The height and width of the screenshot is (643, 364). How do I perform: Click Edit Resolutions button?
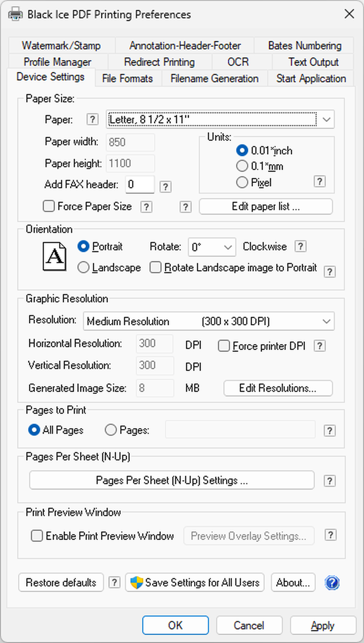point(278,388)
